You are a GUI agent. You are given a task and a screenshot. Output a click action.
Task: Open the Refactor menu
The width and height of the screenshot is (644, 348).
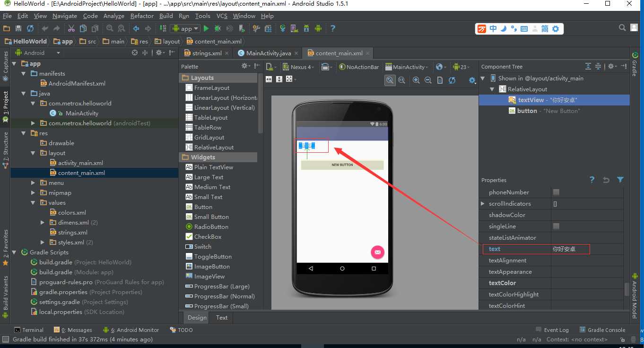point(142,16)
